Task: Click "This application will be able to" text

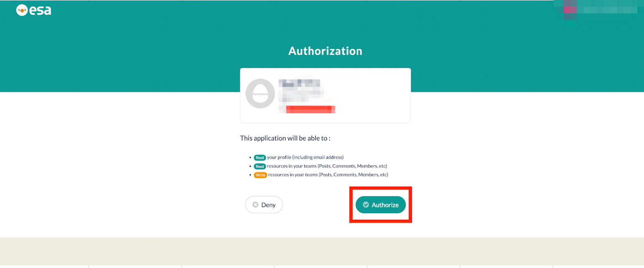Action: 285,138
